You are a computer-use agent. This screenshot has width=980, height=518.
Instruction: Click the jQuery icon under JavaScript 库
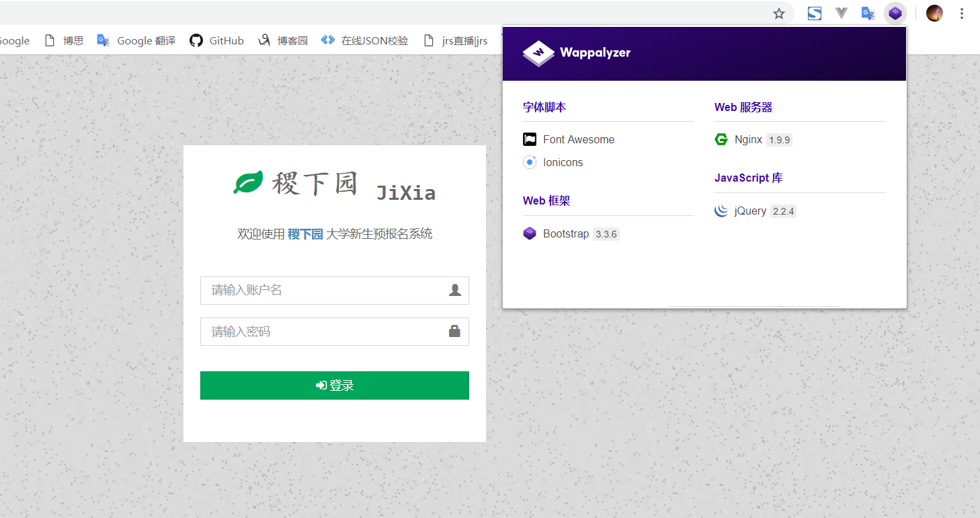(x=721, y=211)
